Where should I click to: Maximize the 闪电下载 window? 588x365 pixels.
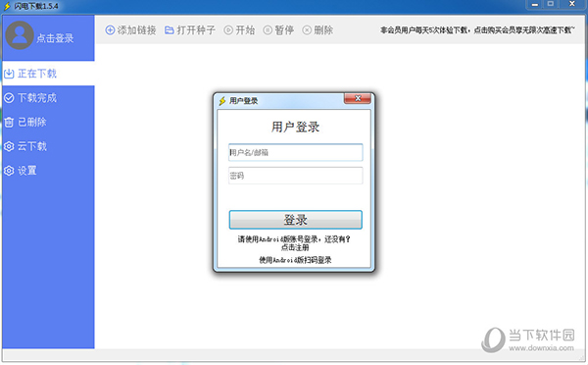coord(551,4)
